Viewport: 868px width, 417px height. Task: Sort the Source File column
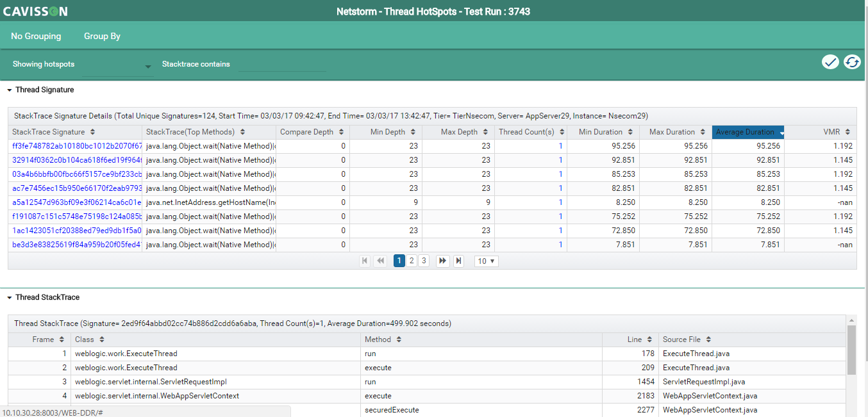[708, 339]
